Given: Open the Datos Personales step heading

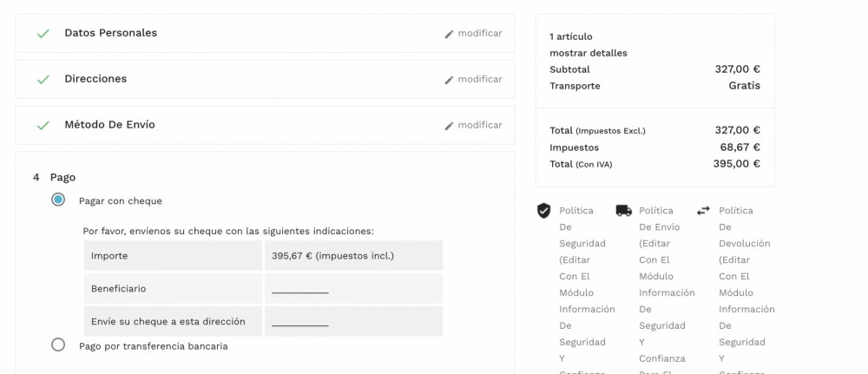Looking at the screenshot, I should 110,33.
